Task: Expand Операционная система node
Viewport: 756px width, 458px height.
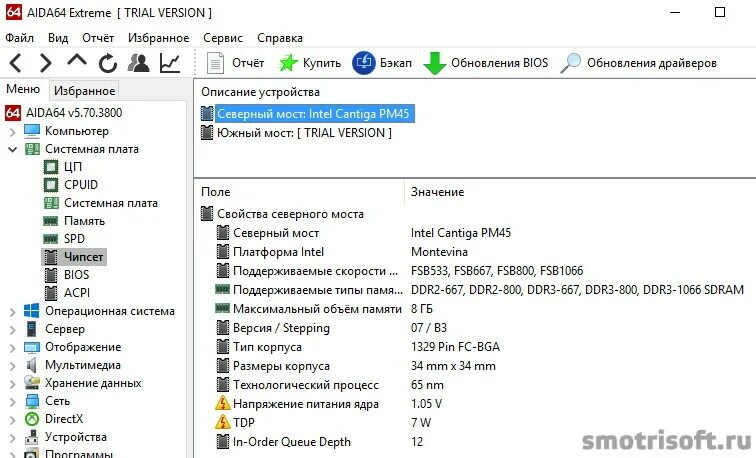Action: [13, 312]
